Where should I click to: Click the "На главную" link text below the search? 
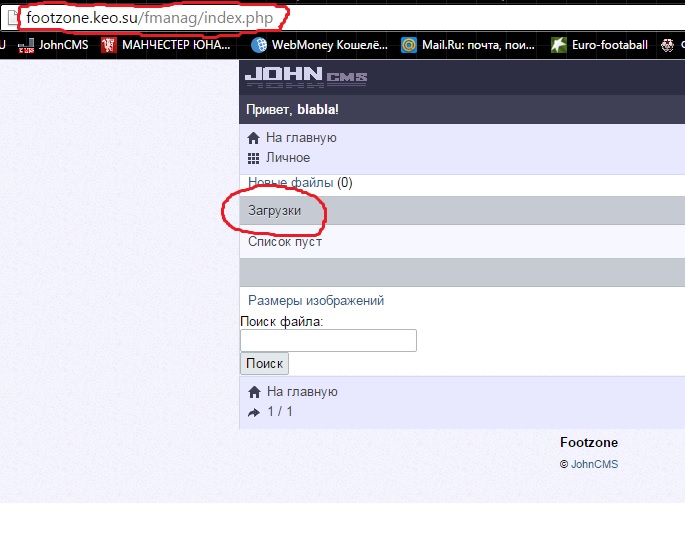pos(302,392)
